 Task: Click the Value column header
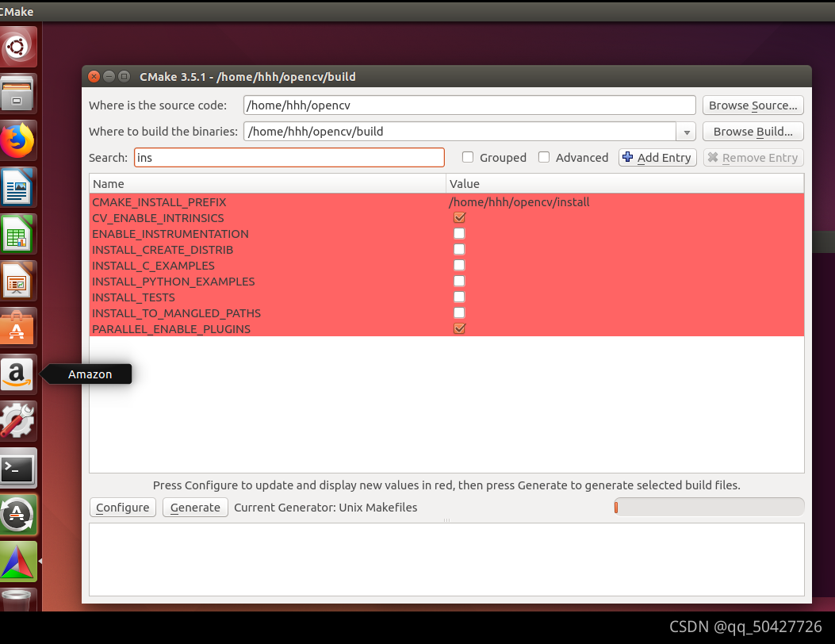625,184
